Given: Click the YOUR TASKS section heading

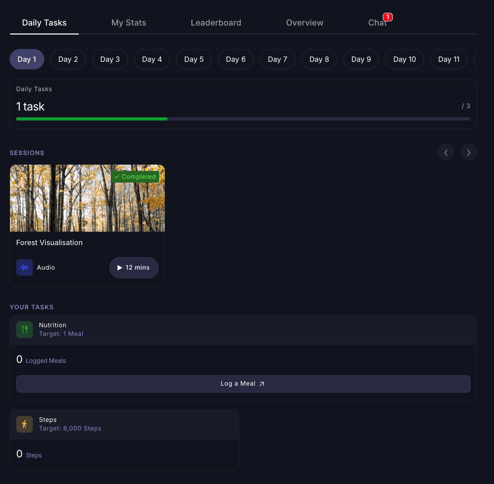Looking at the screenshot, I should coord(32,307).
